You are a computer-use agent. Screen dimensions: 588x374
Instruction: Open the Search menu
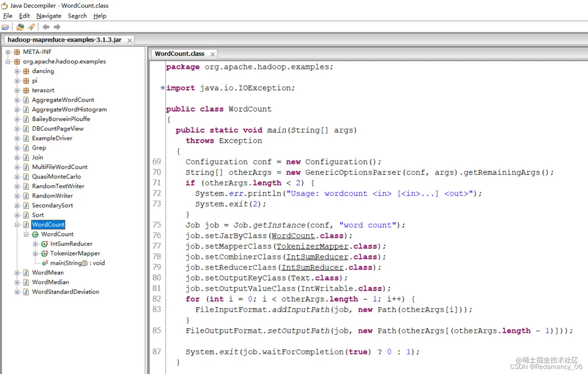coord(77,16)
